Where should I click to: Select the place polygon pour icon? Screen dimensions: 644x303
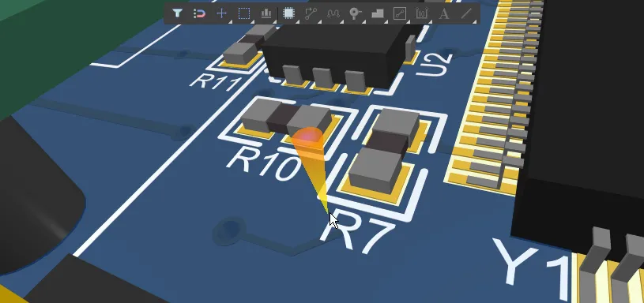[x=378, y=13]
